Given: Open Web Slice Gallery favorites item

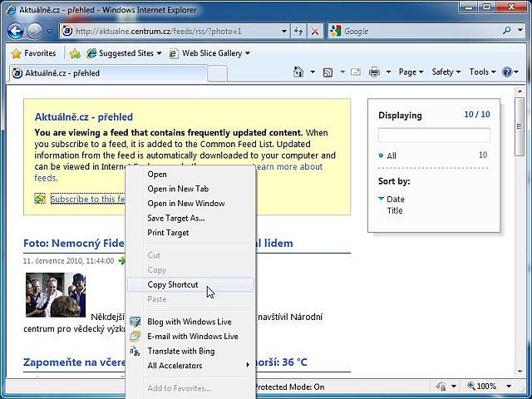Looking at the screenshot, I should [x=209, y=53].
